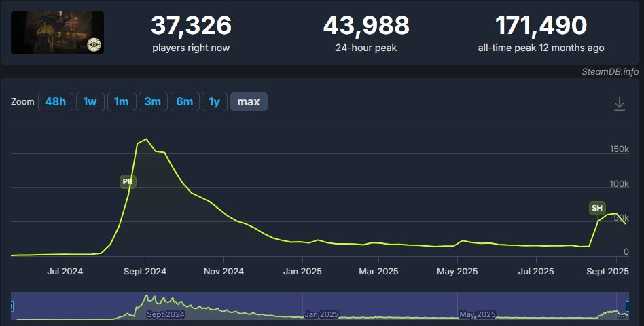Screen dimensions: 644x326
Task: Select the max zoom range
Action: [x=249, y=101]
